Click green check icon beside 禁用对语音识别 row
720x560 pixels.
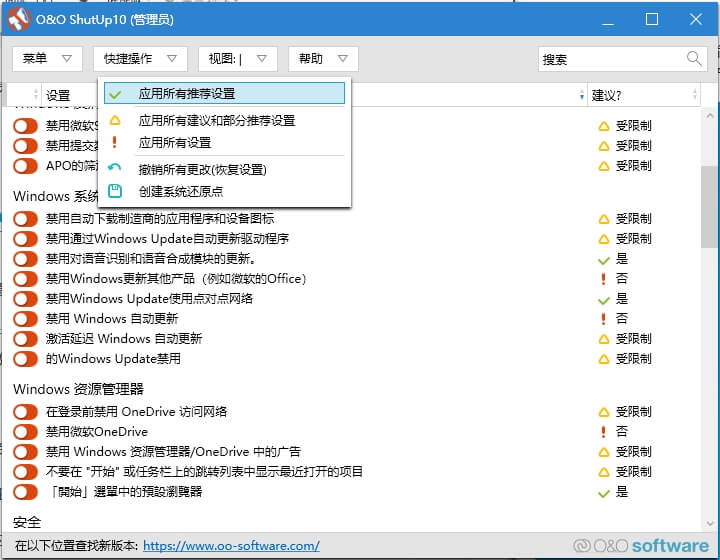click(x=604, y=260)
